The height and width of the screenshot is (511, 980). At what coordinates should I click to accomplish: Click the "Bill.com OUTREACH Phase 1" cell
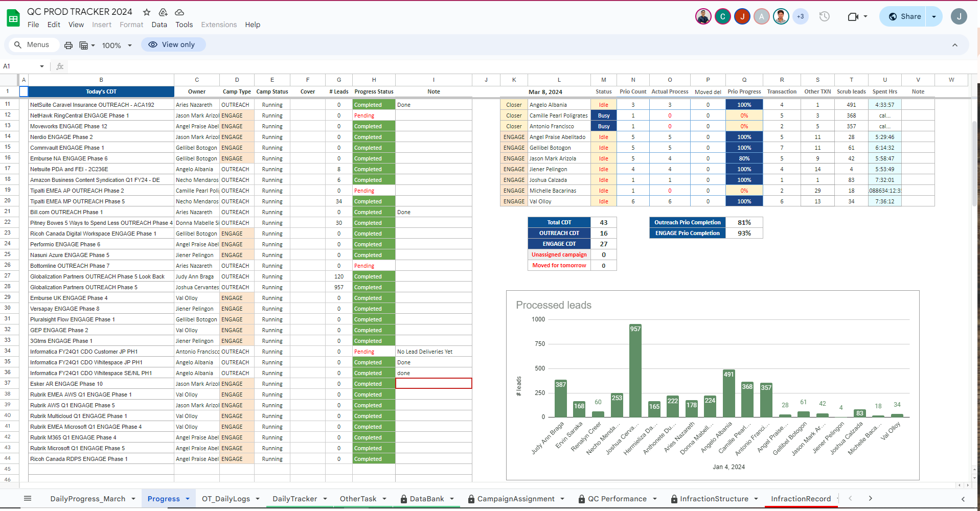101,212
